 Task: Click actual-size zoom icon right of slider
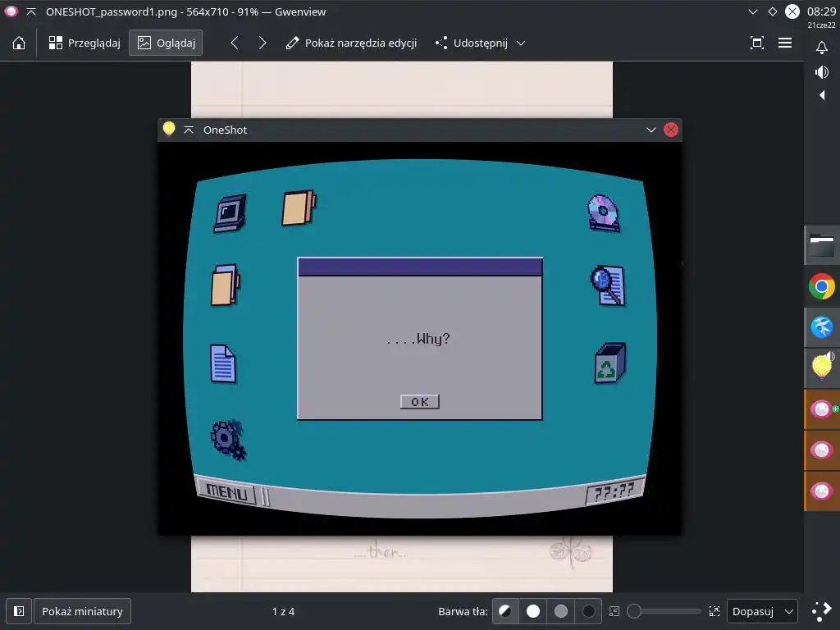pyautogui.click(x=714, y=611)
